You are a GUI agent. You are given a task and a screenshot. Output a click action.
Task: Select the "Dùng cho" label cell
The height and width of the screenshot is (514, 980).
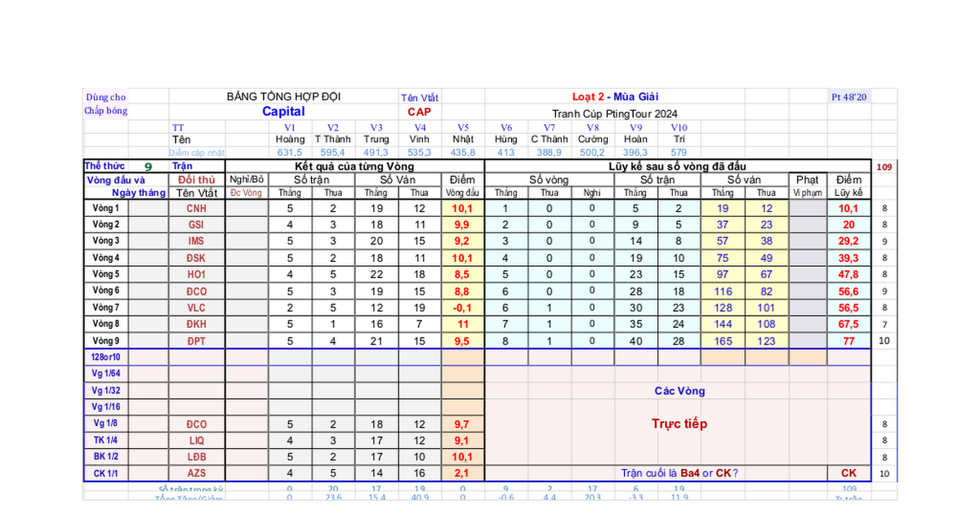pos(105,96)
